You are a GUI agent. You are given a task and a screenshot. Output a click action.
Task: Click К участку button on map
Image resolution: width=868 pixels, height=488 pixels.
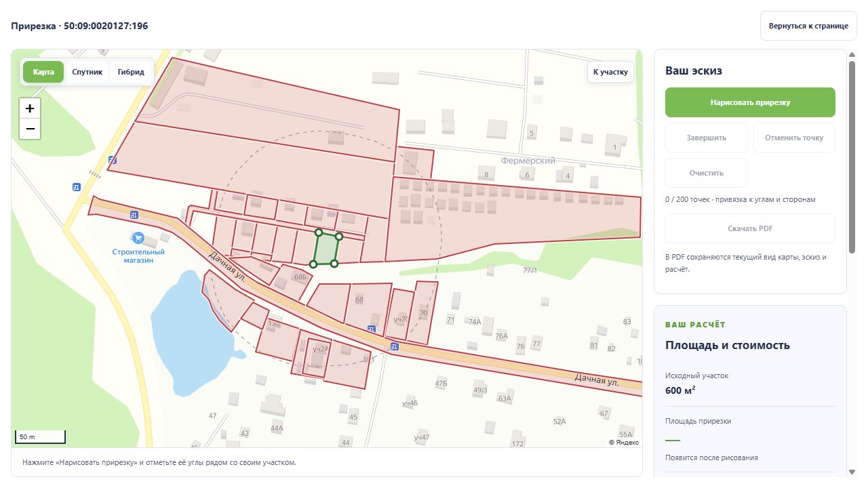[610, 72]
